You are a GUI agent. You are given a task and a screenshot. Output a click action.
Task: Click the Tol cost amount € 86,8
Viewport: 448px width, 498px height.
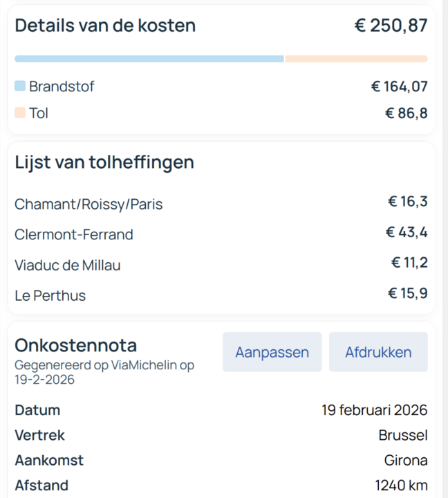tap(406, 113)
